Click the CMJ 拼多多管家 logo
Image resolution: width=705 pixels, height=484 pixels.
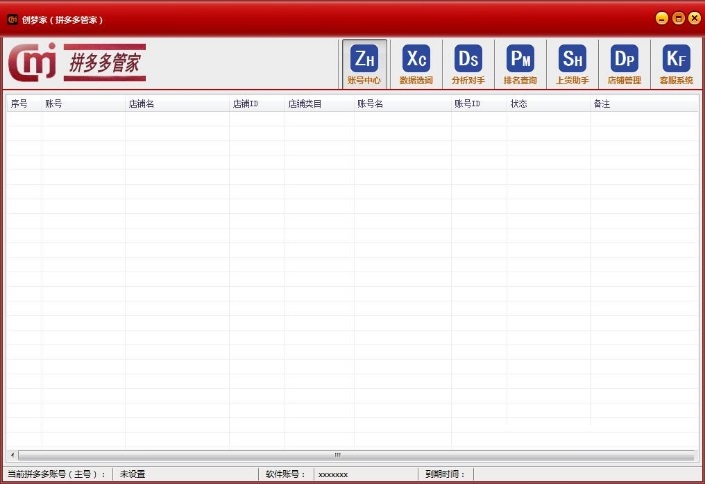click(x=77, y=62)
